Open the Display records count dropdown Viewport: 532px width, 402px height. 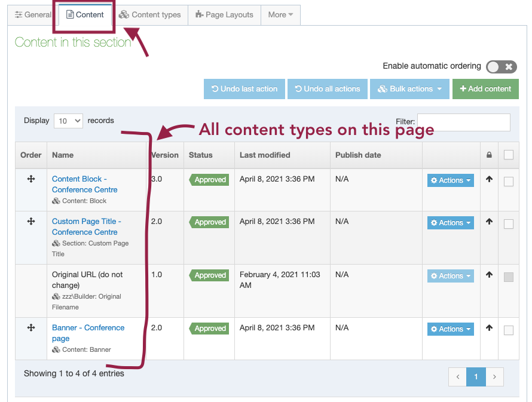68,121
